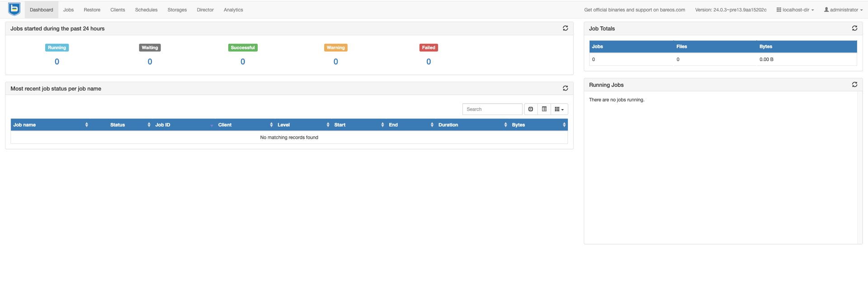Image resolution: width=868 pixels, height=301 pixels.
Task: Go to the Schedules page
Action: click(x=146, y=10)
